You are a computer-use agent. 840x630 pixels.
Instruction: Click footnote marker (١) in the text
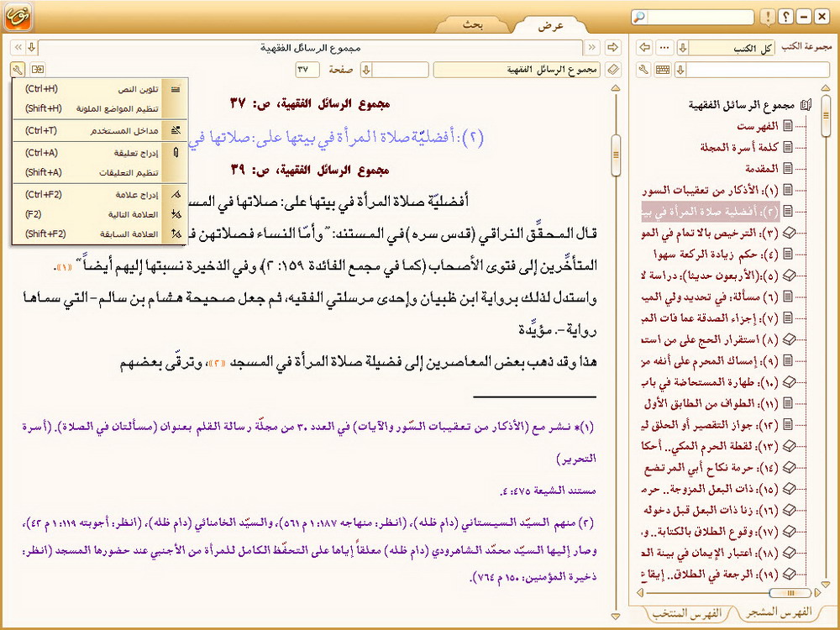pos(65,267)
